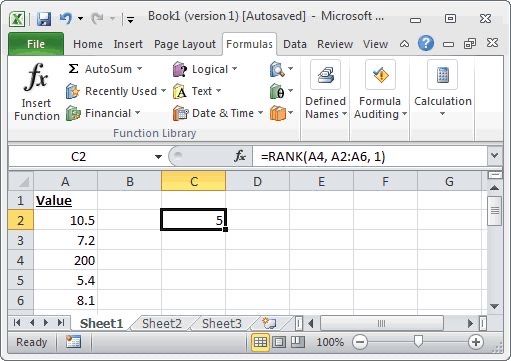Click Select All corner button
The image size is (511, 361).
[x=21, y=181]
